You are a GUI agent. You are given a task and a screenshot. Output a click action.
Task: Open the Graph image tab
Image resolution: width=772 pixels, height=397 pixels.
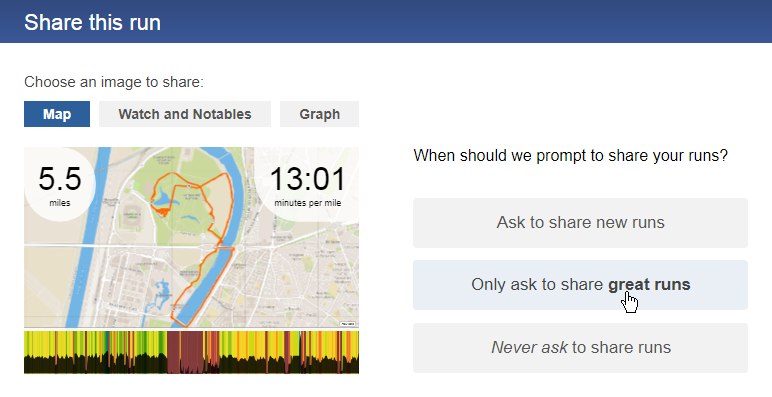pos(320,114)
